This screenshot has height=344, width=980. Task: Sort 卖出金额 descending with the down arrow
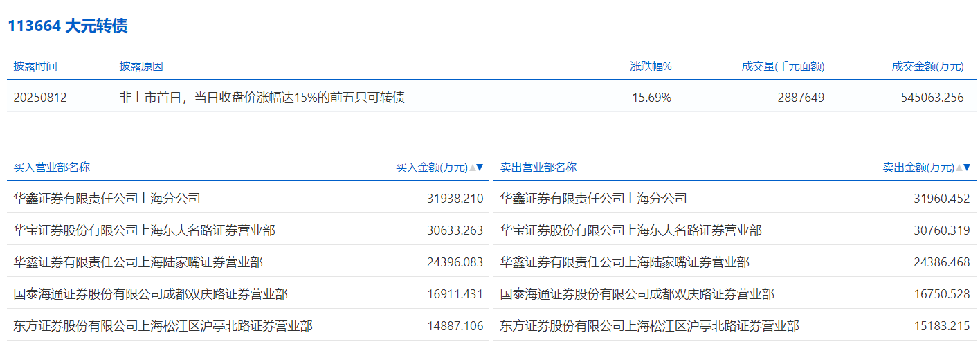[967, 168]
